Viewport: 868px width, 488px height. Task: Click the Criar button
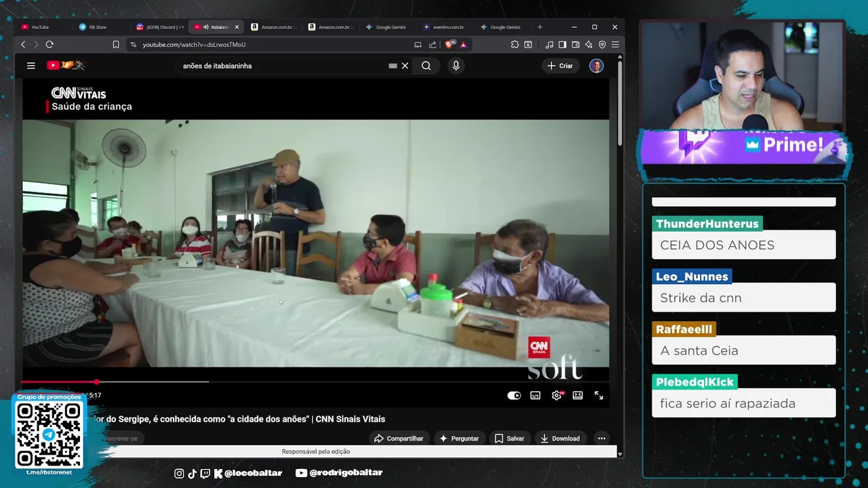tap(560, 66)
